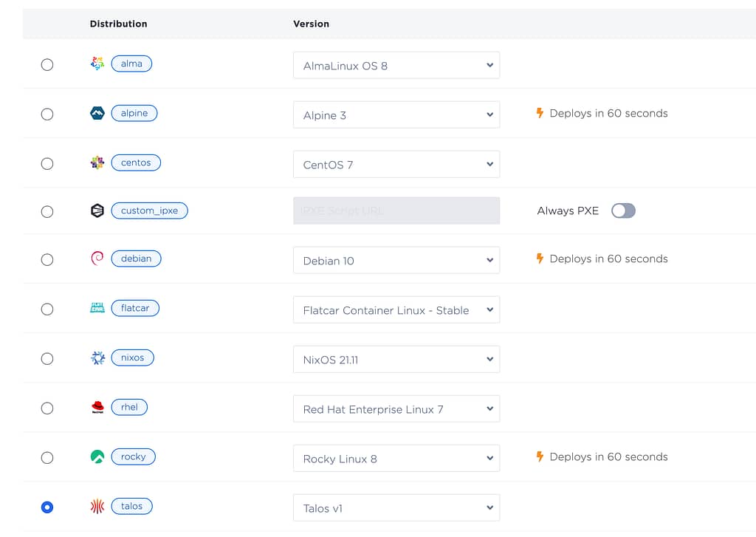Select the custom_ipxe radio button

coord(47,212)
